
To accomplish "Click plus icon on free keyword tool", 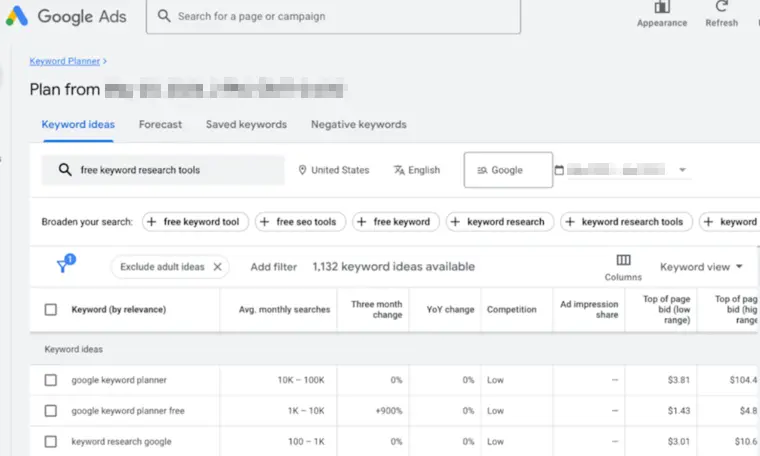I will [152, 221].
